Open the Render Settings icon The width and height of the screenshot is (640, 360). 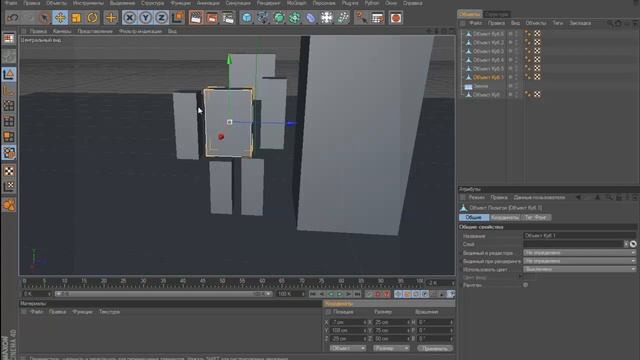pyautogui.click(x=228, y=18)
